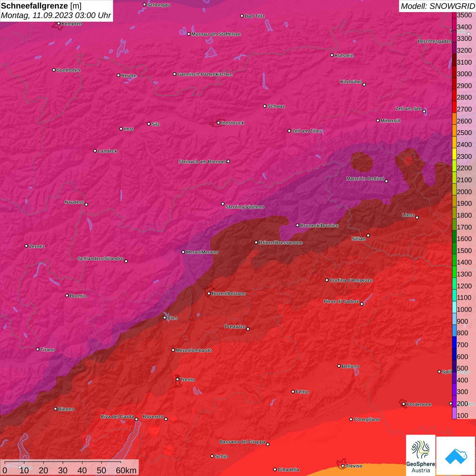Click the Trento city marker
Screen dimensions: 476x476
[x=177, y=379]
